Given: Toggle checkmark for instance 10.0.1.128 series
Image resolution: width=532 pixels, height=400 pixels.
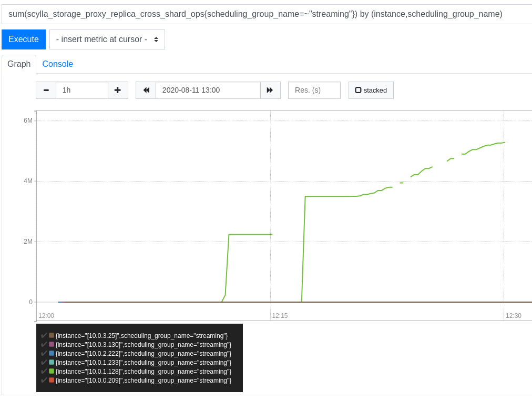Looking at the screenshot, I should click(x=44, y=371).
